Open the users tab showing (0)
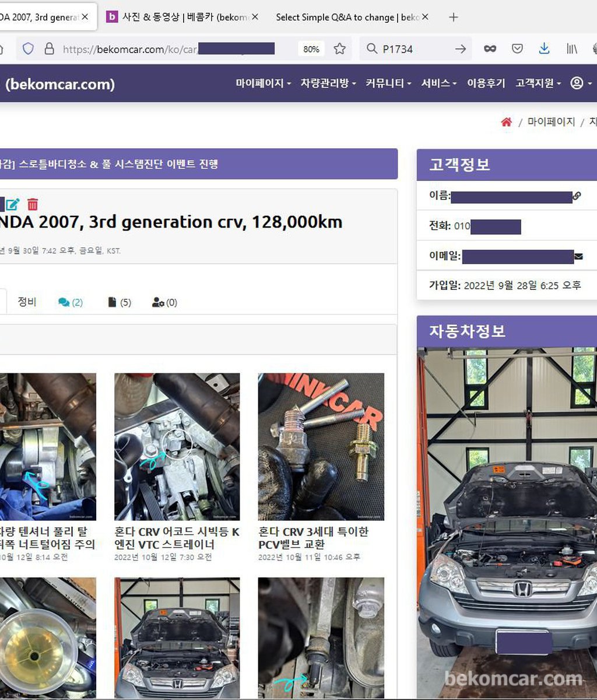 (x=164, y=302)
